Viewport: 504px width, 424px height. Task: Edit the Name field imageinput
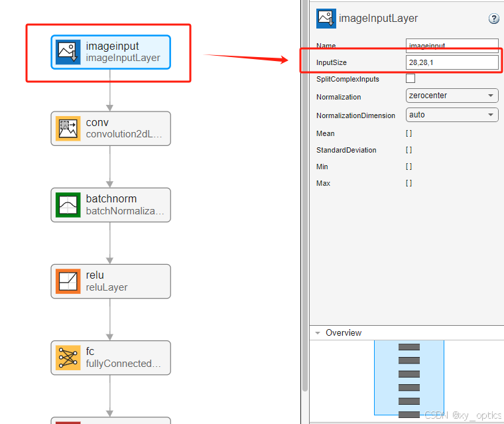pos(452,45)
